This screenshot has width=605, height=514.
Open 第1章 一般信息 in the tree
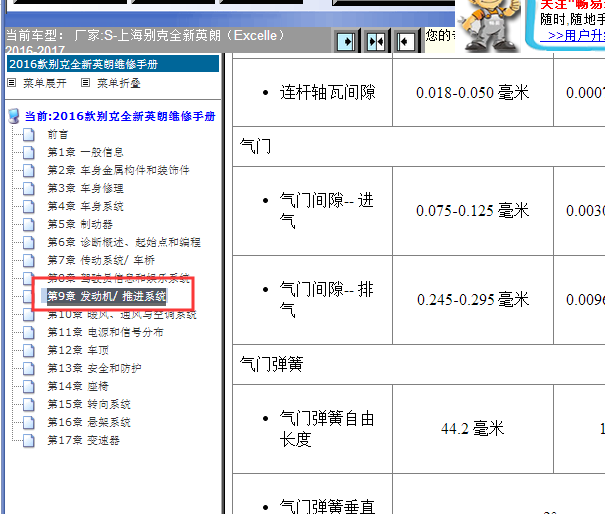coord(85,152)
